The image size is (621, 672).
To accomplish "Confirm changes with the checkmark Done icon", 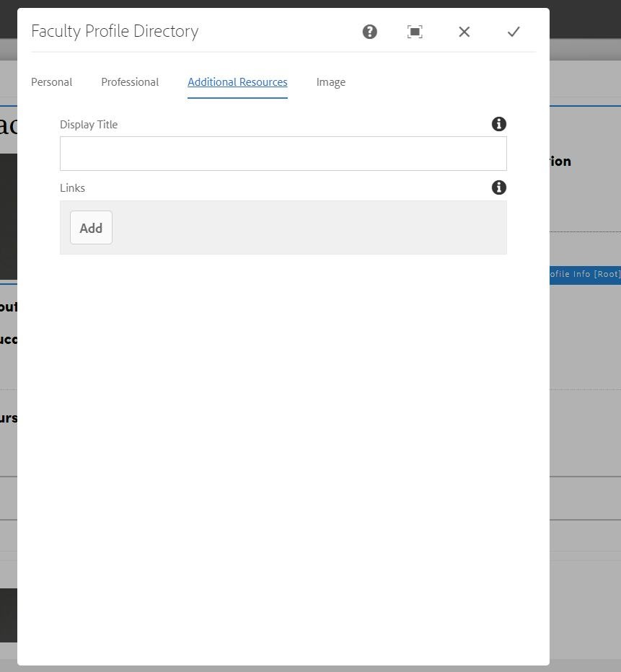I will point(514,32).
